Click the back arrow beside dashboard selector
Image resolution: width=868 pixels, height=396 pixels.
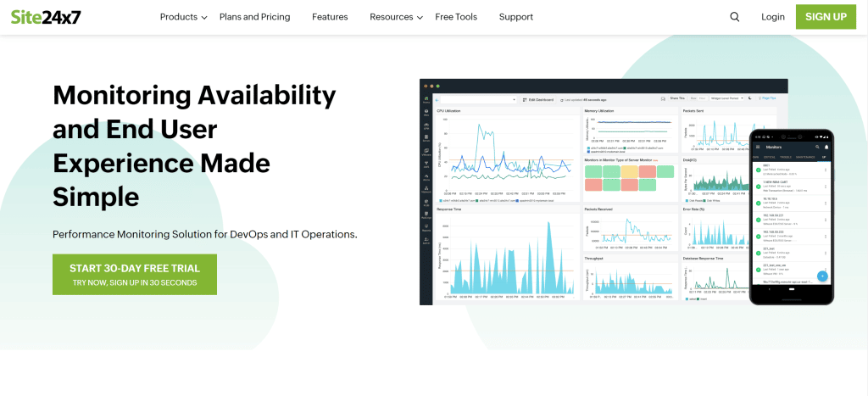point(437,100)
